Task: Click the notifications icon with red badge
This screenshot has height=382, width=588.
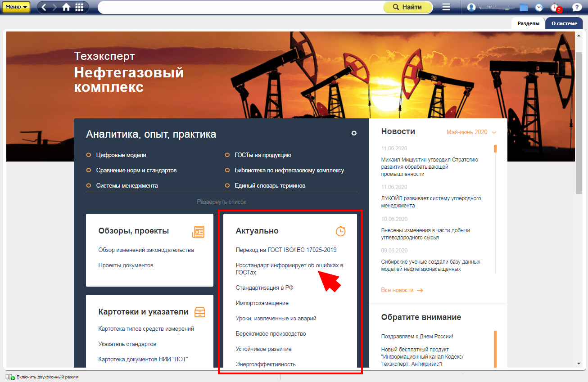Action: point(555,8)
